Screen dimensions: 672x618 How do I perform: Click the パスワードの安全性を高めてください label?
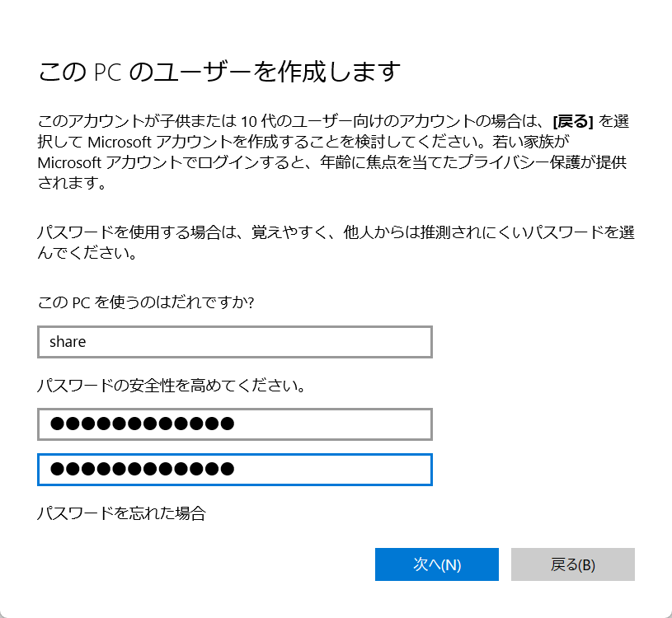click(172, 386)
